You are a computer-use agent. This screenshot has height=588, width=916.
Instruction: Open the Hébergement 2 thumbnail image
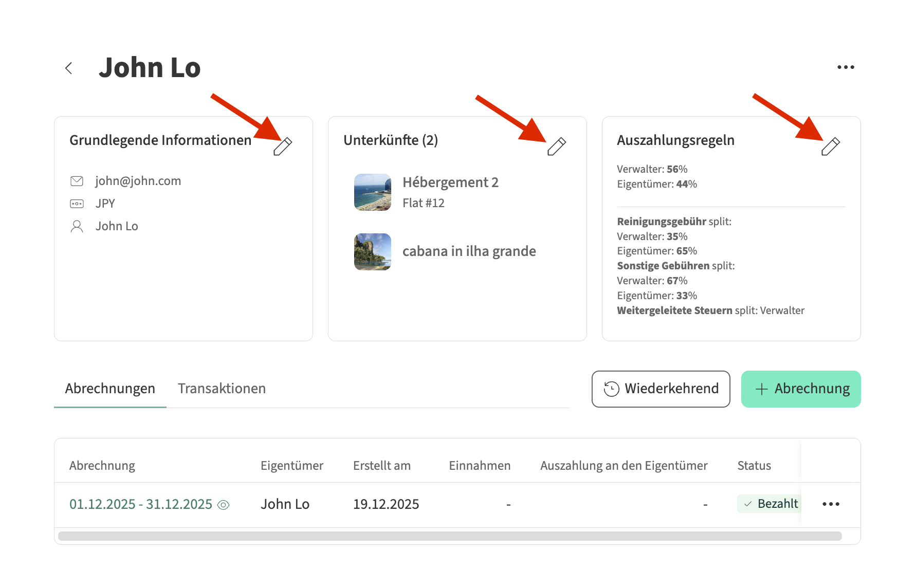click(x=373, y=192)
